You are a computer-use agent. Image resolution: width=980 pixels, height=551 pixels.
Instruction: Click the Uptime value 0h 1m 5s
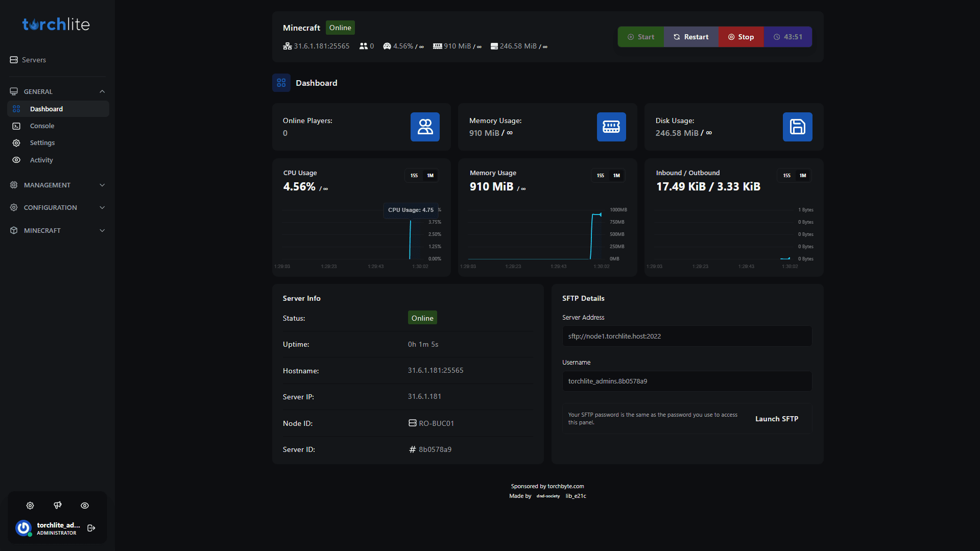click(423, 344)
